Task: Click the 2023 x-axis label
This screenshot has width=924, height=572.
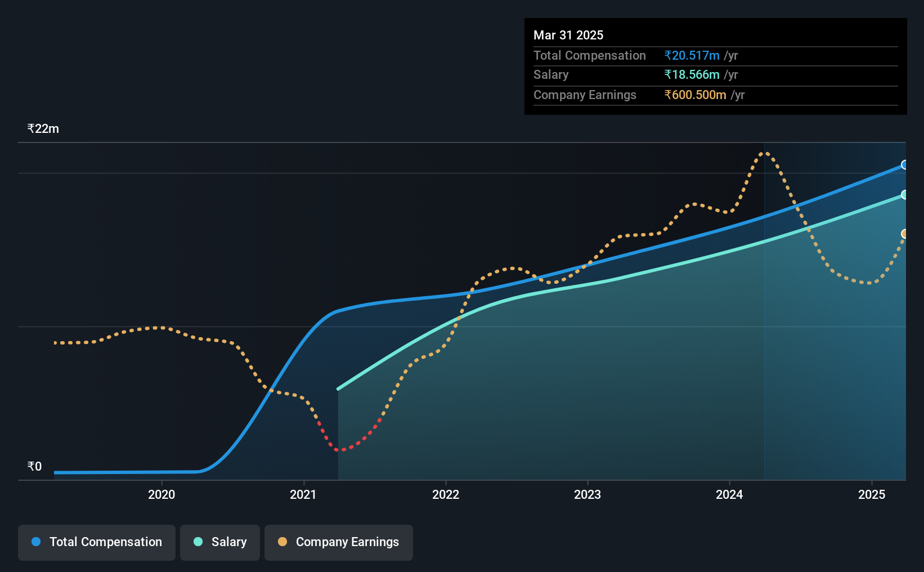Action: click(587, 494)
